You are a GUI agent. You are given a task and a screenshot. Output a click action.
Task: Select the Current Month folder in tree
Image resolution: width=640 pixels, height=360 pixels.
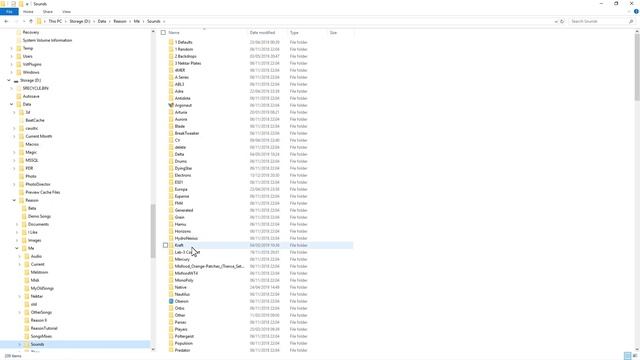point(38,136)
